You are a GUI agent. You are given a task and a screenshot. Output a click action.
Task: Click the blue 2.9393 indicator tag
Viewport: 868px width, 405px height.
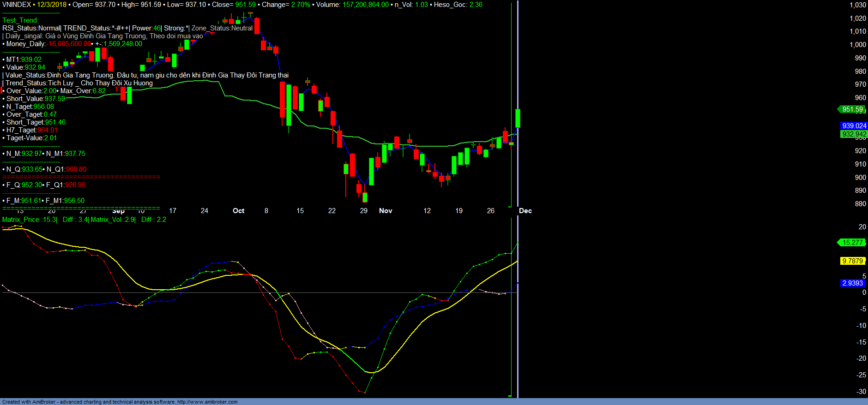coord(852,283)
